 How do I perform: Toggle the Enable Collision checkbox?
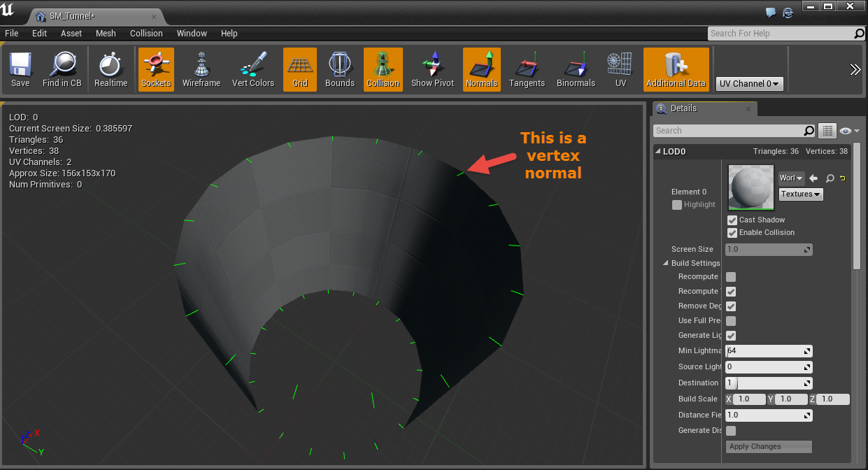tap(732, 232)
